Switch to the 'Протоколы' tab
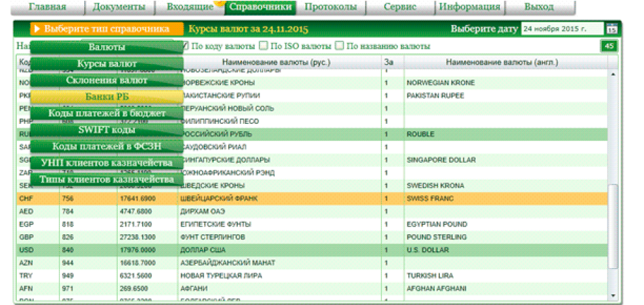Image resolution: width=644 pixels, height=305 pixels. pyautogui.click(x=330, y=7)
